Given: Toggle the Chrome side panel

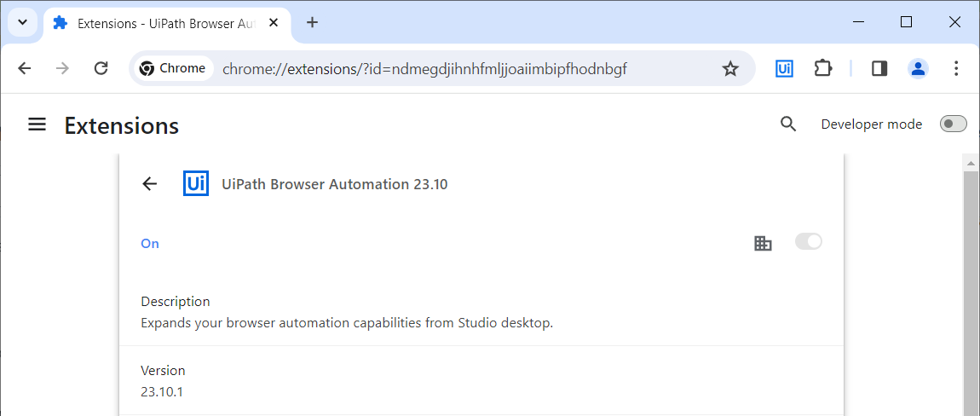Looking at the screenshot, I should 879,69.
